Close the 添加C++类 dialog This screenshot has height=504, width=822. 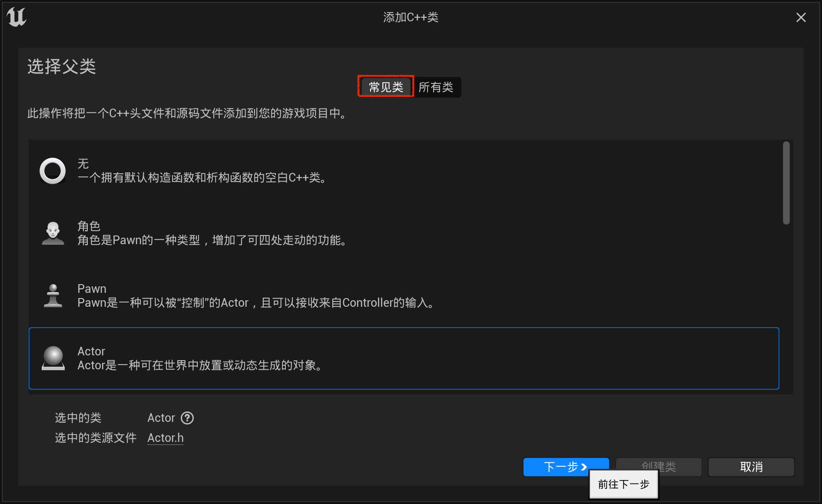(801, 17)
